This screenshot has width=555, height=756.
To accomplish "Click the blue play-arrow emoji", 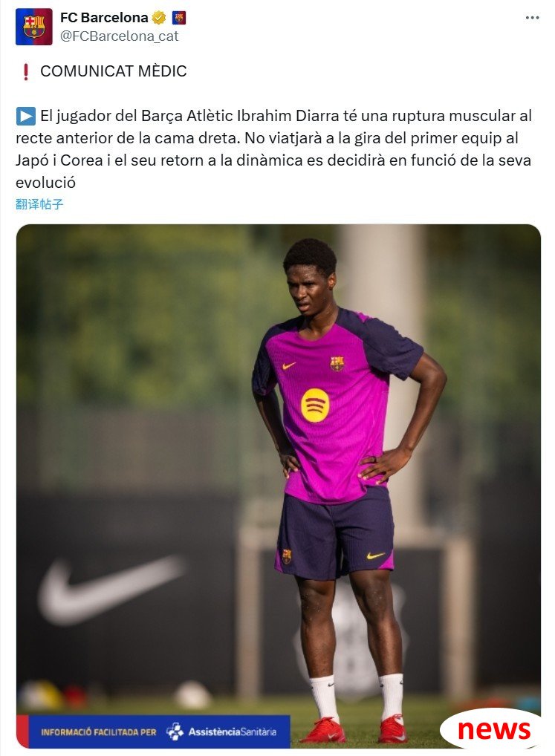I will 25,116.
